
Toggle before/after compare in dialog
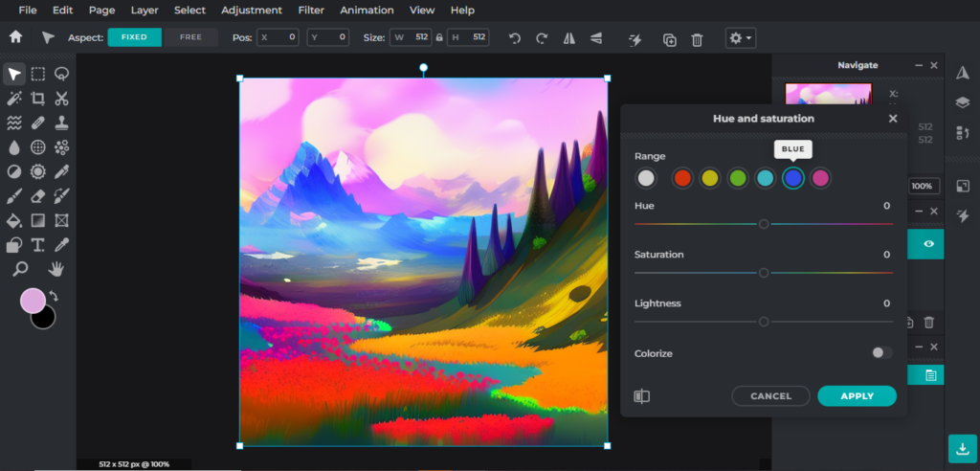[x=642, y=396]
